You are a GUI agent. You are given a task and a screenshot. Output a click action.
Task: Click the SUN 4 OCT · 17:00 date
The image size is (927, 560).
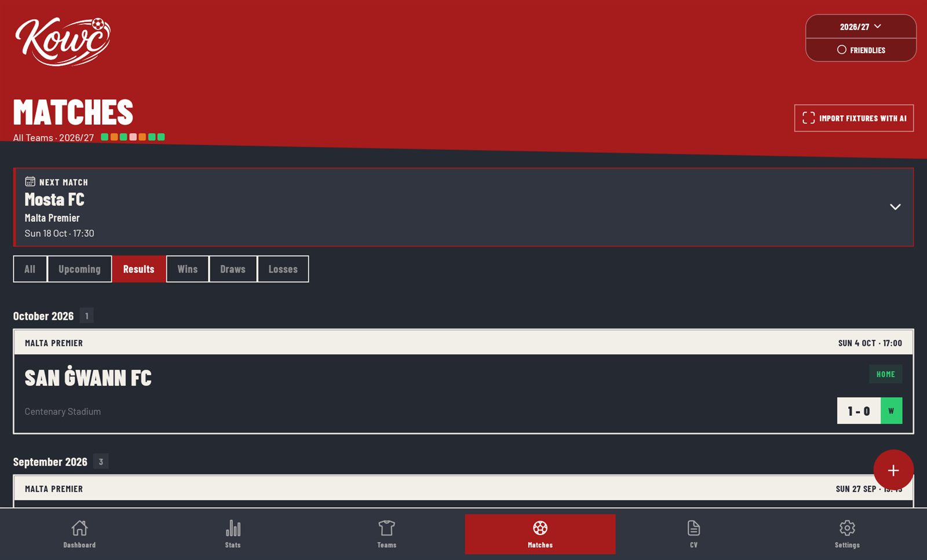click(x=870, y=343)
